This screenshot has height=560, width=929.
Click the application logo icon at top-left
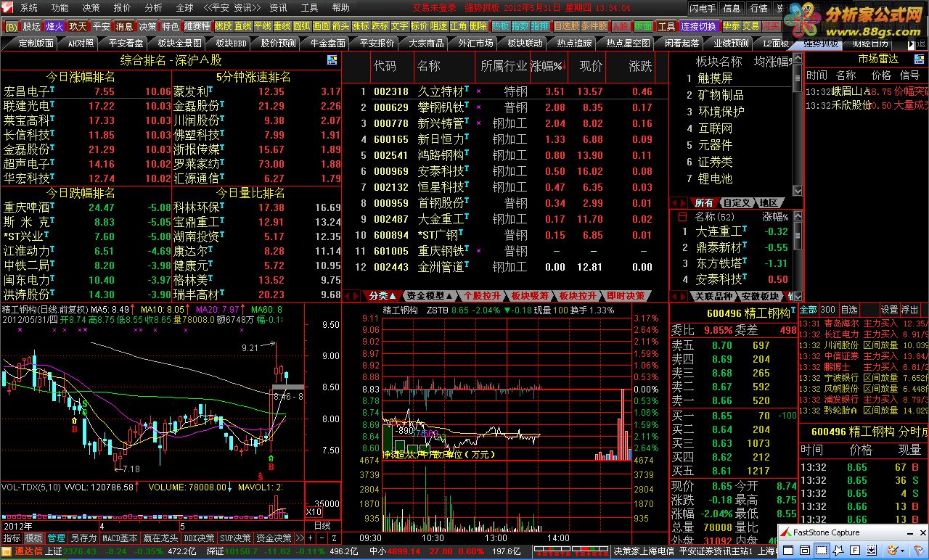[x=7, y=8]
